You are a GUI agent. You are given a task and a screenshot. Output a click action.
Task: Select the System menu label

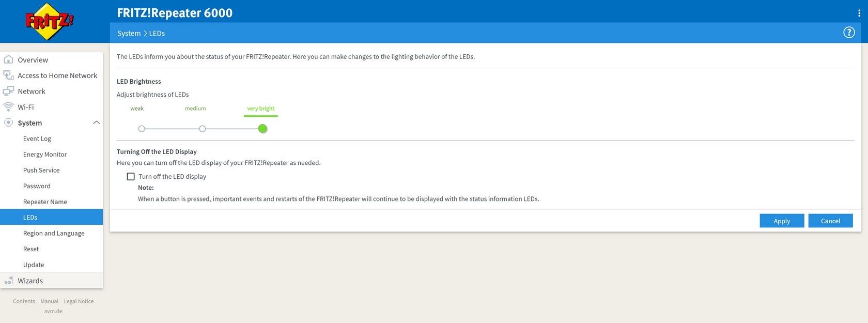click(x=30, y=123)
